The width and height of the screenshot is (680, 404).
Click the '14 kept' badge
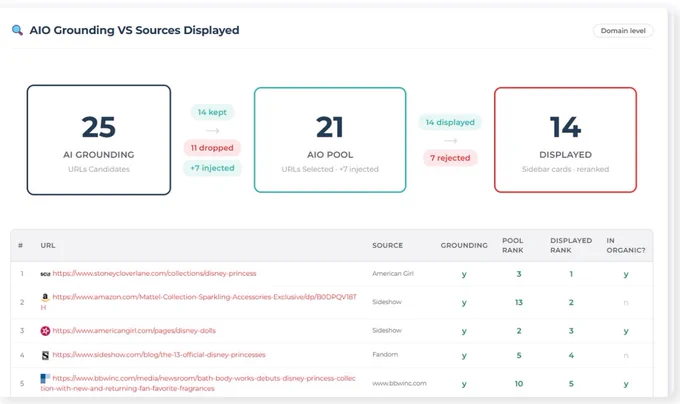pyautogui.click(x=212, y=112)
